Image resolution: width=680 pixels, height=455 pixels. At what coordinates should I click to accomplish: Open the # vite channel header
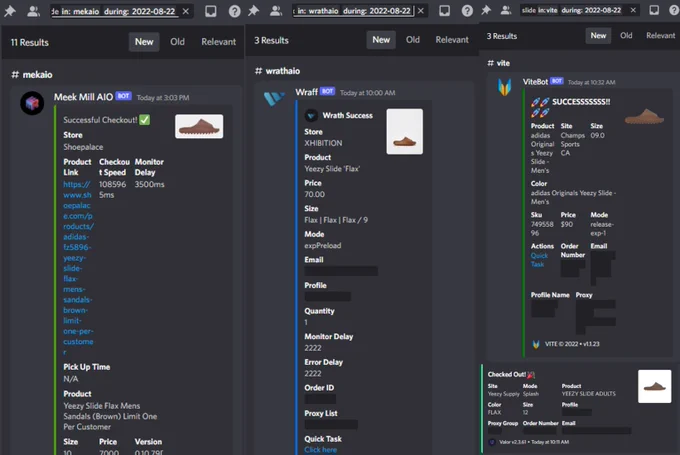(x=499, y=63)
